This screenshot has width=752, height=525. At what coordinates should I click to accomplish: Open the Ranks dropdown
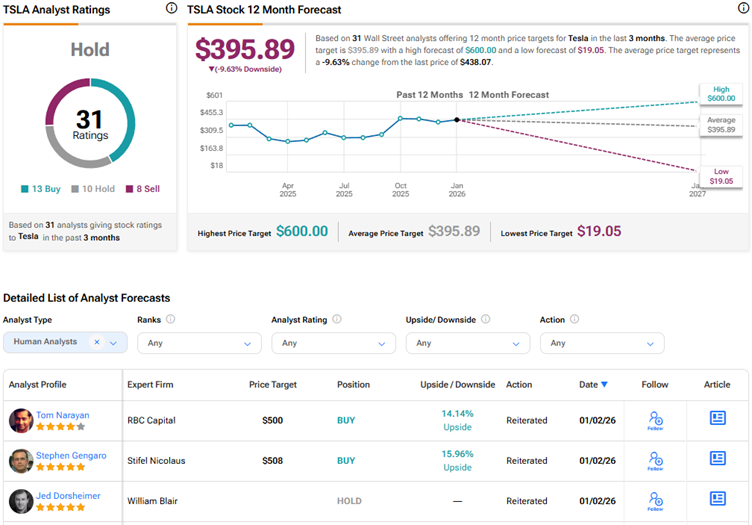pyautogui.click(x=198, y=343)
